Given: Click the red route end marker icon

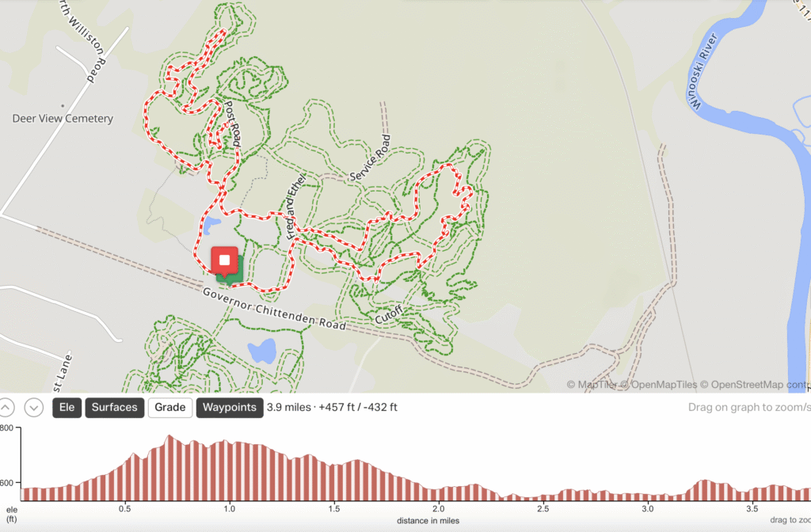Looking at the screenshot, I should tap(224, 261).
